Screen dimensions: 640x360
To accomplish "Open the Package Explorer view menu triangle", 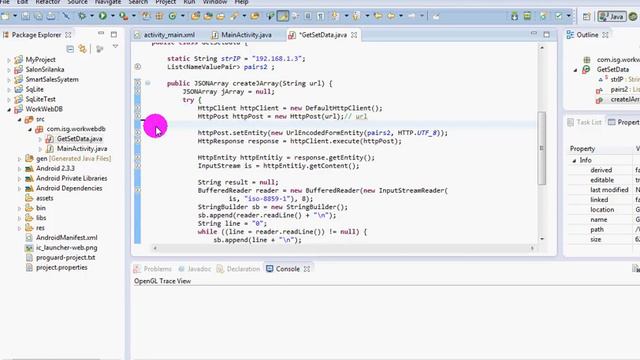I will click(x=116, y=47).
